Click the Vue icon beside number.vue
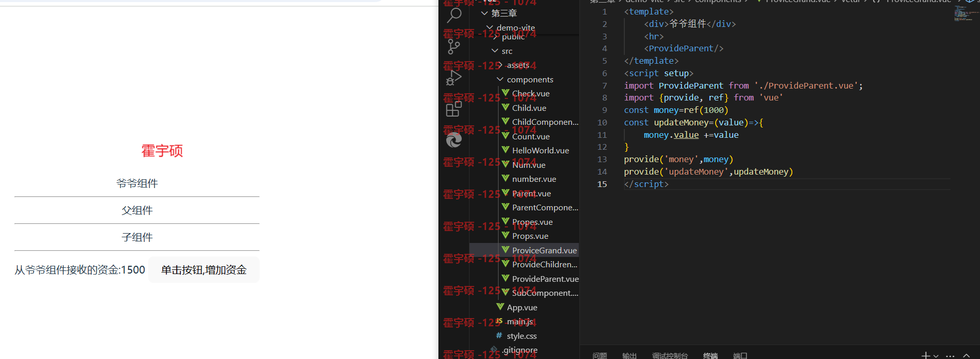 (x=505, y=178)
